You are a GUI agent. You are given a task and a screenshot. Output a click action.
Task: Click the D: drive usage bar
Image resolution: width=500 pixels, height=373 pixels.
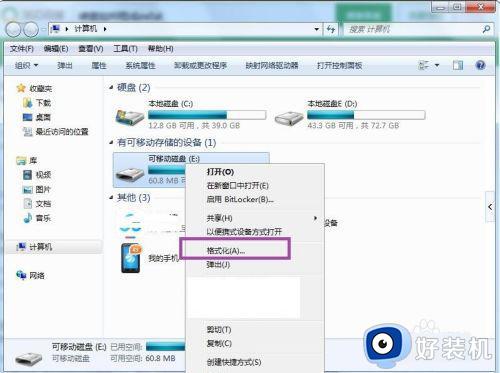pos(366,115)
